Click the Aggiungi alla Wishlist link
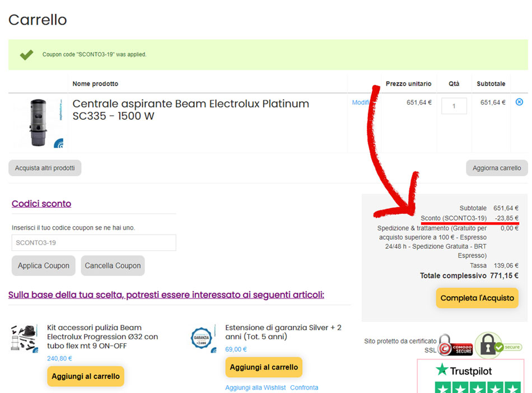The height and width of the screenshot is (393, 532). click(255, 387)
